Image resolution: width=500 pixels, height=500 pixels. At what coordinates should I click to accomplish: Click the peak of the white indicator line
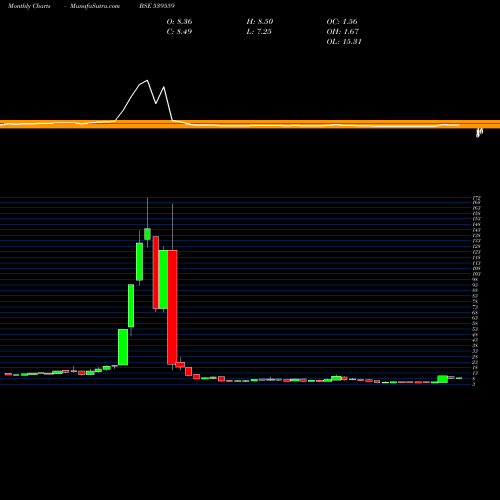[x=147, y=80]
